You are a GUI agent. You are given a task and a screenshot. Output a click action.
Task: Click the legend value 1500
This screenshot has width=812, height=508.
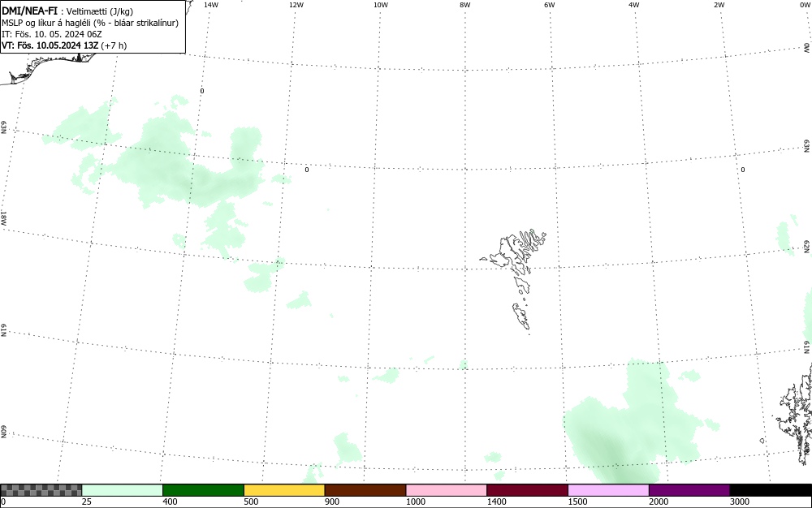tap(578, 502)
